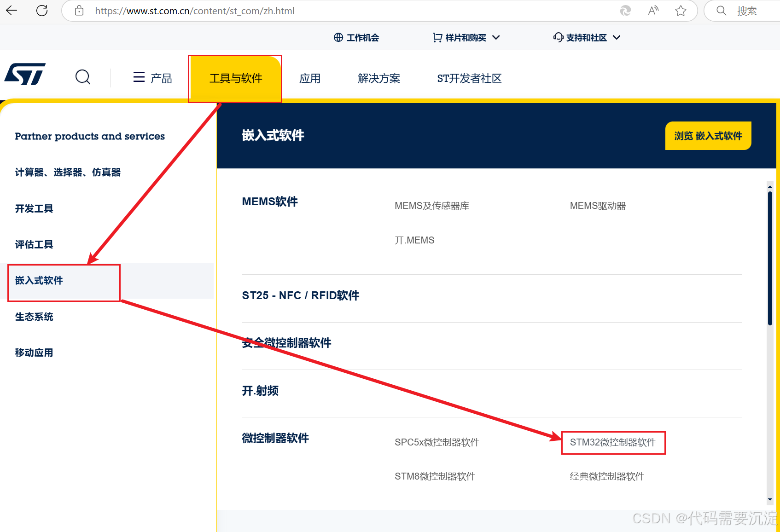Select 开发工具 in sidebar
Viewport: 780px width, 532px height.
(x=34, y=208)
